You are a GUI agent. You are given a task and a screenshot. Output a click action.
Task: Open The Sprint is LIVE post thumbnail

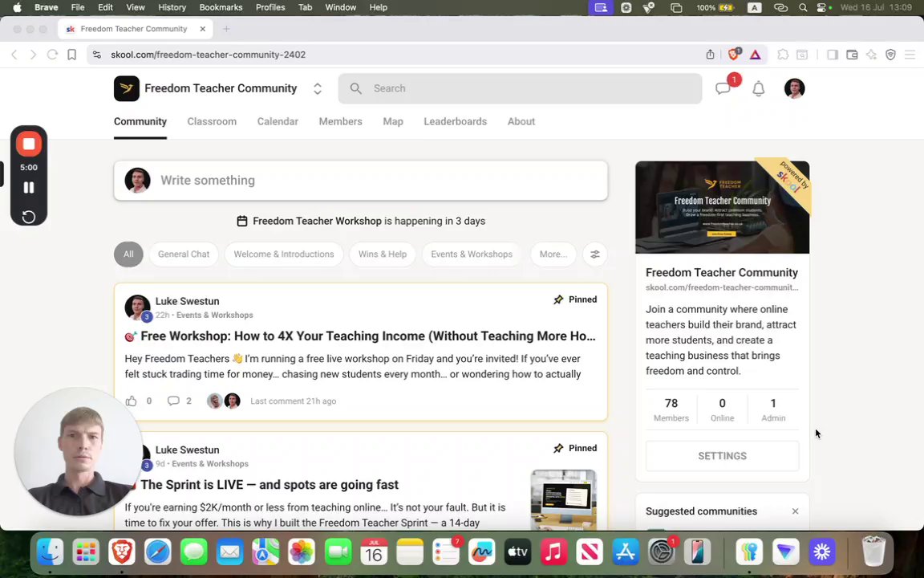tap(563, 499)
